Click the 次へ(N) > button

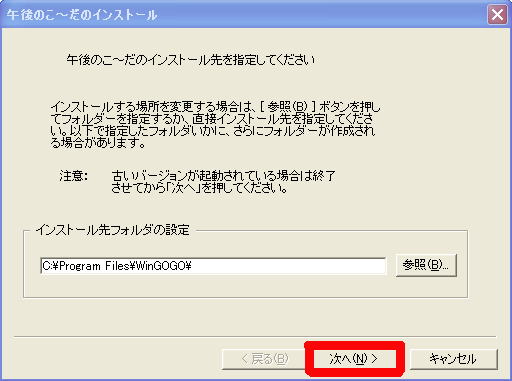pyautogui.click(x=355, y=359)
